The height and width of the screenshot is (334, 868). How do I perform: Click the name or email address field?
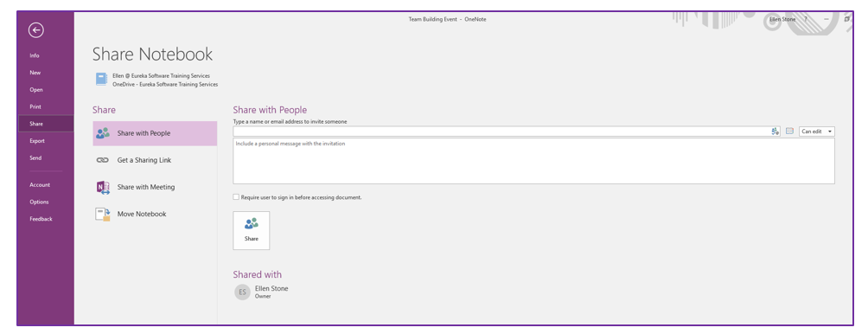[x=501, y=132]
